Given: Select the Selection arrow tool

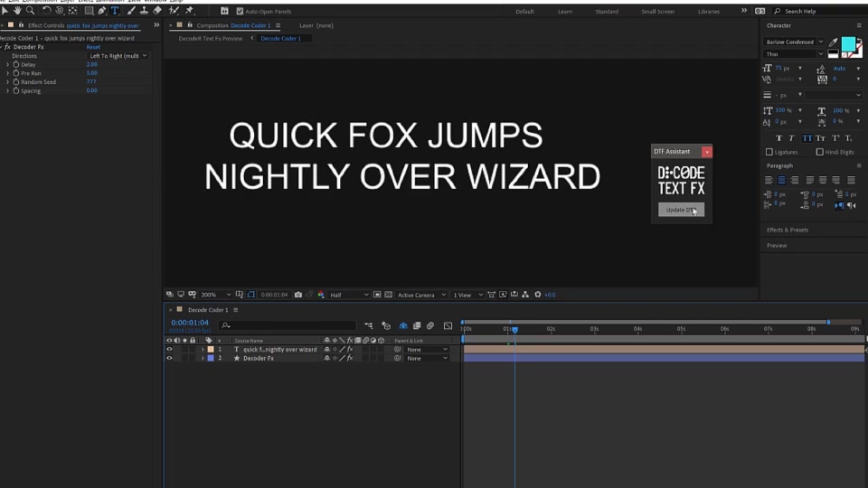Looking at the screenshot, I should [5, 11].
